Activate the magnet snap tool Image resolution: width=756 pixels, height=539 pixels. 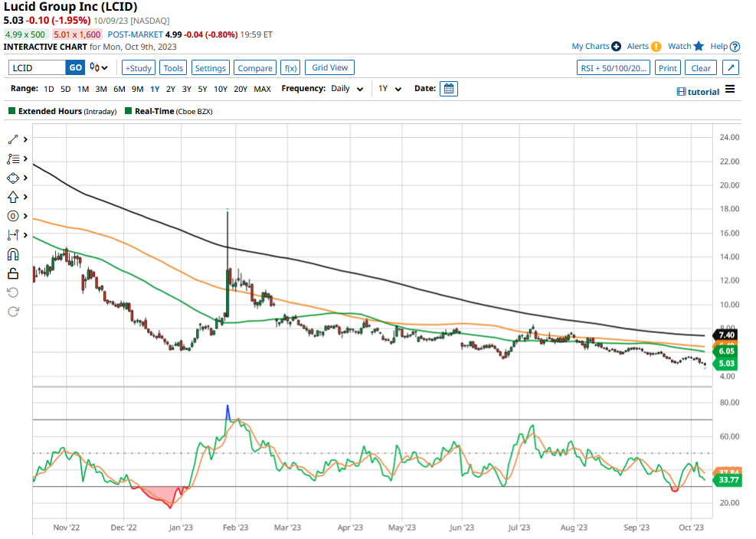coord(13,254)
